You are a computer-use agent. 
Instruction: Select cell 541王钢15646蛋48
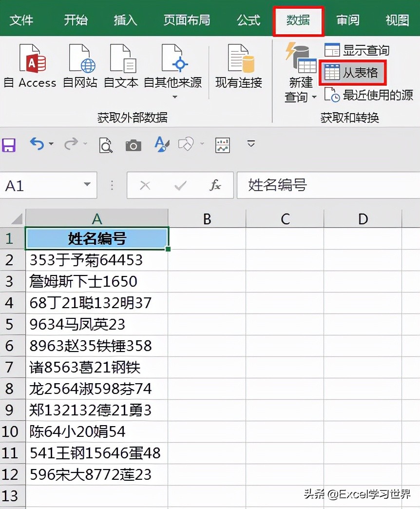click(96, 453)
